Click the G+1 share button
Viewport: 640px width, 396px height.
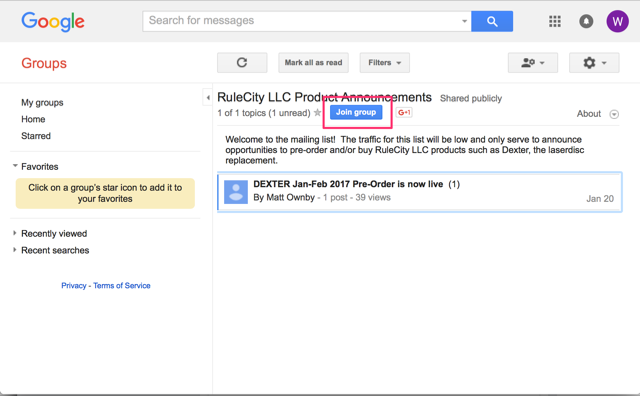tap(404, 112)
